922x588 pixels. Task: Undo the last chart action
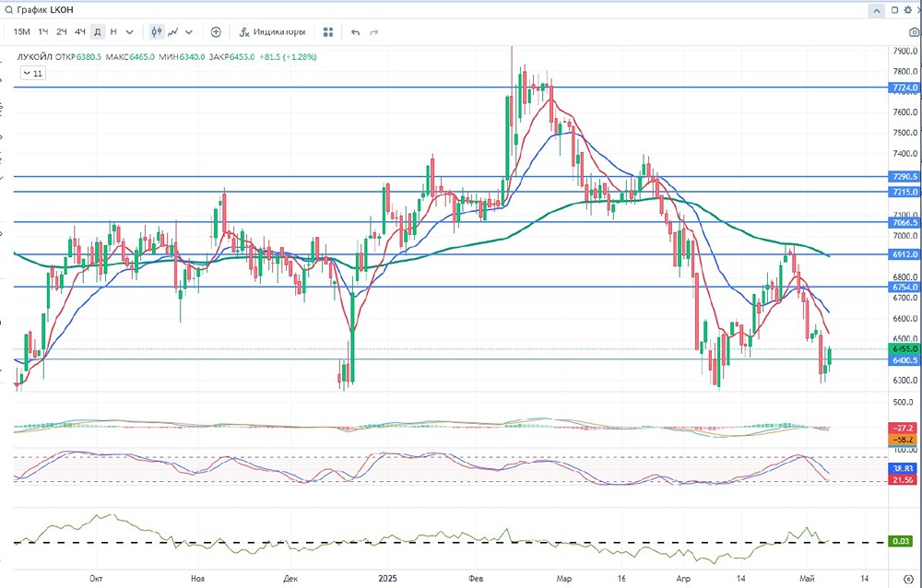pos(355,31)
